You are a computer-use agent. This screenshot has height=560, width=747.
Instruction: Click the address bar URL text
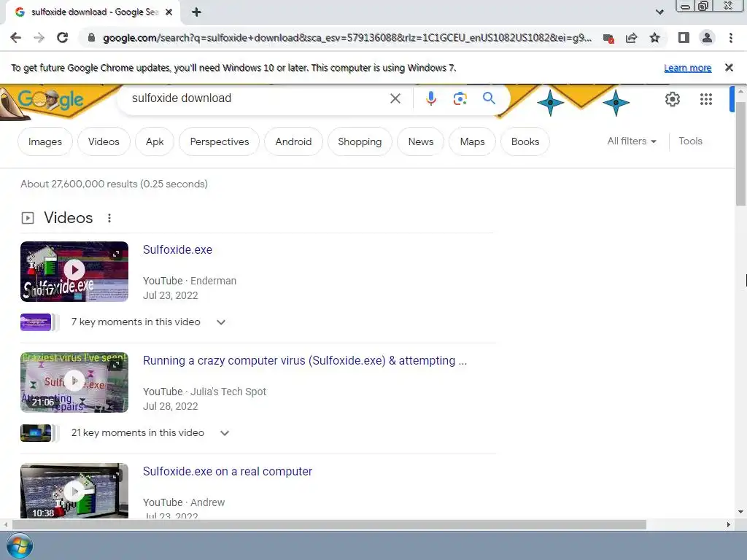347,38
